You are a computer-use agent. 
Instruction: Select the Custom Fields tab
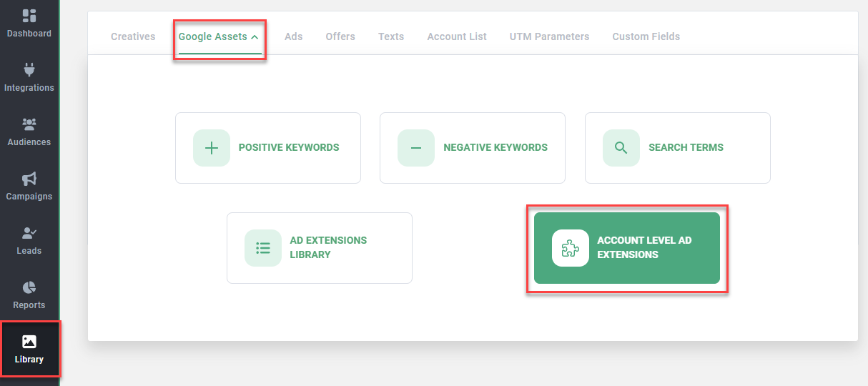(646, 36)
